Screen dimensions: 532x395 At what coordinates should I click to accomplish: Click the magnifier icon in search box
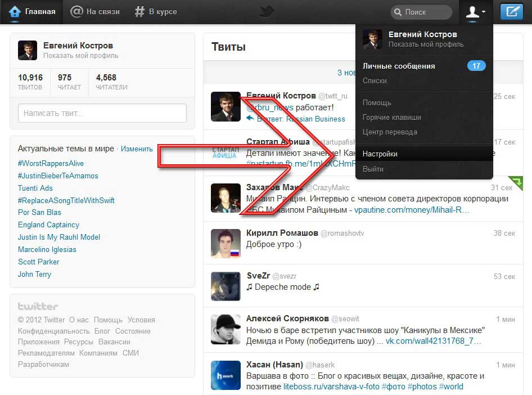coord(398,12)
